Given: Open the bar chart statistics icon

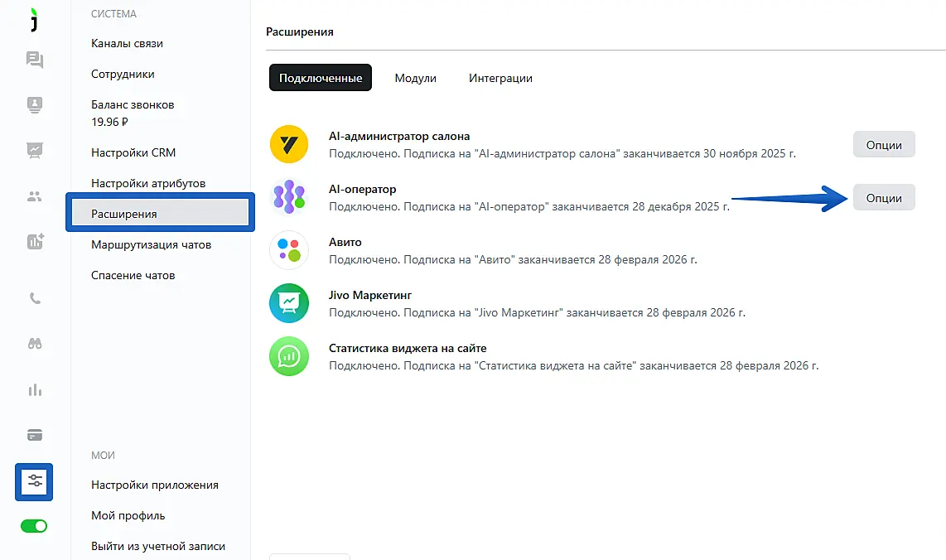Looking at the screenshot, I should 34,390.
